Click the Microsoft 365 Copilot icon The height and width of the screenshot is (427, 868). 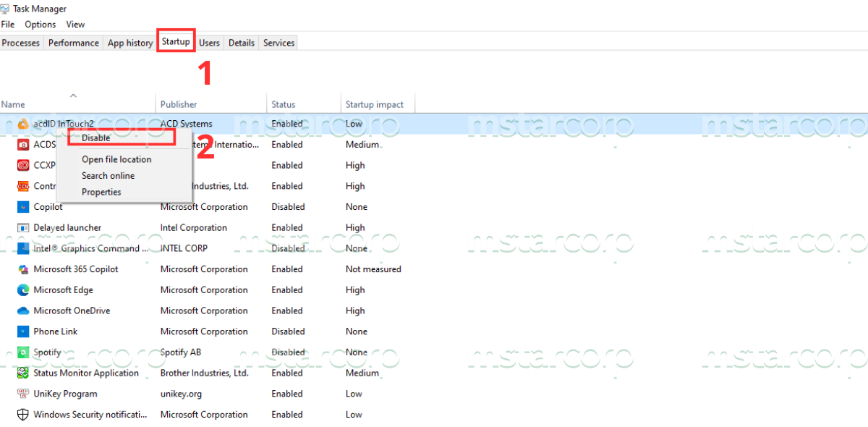tap(22, 269)
